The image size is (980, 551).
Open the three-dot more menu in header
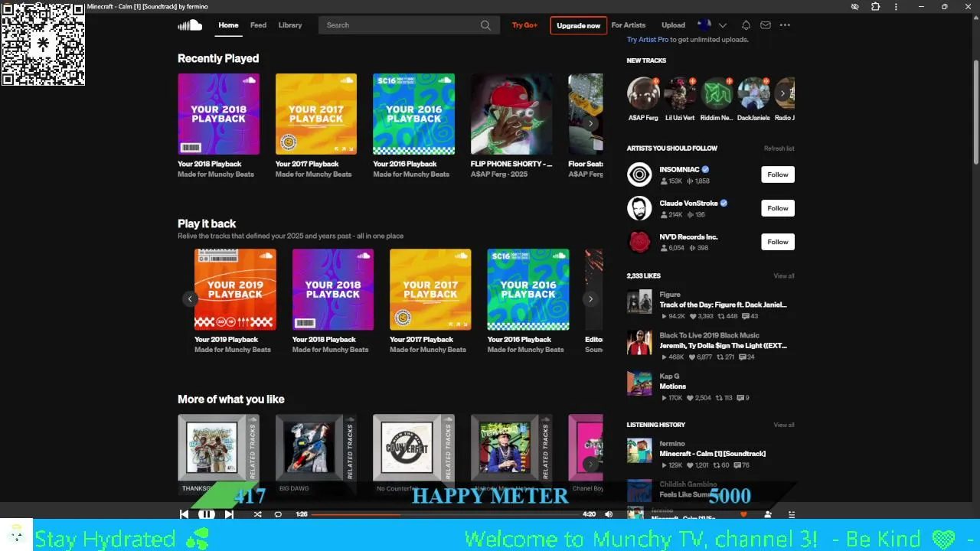pos(785,25)
